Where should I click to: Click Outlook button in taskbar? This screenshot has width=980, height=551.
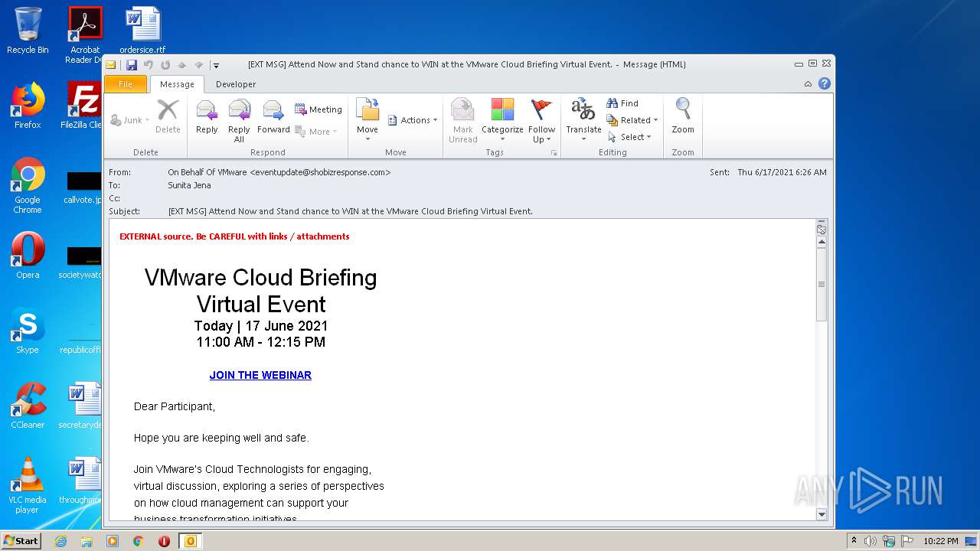[x=190, y=541]
